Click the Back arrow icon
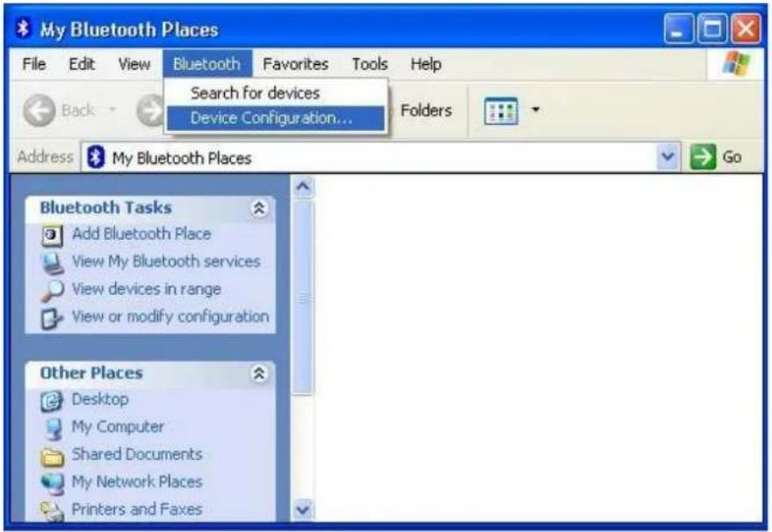Screen dimensions: 772x532 39,111
